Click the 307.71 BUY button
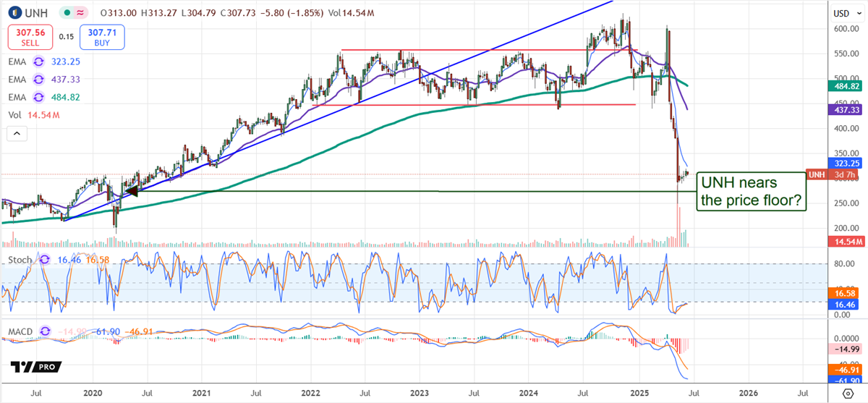868x403 pixels. coord(103,37)
